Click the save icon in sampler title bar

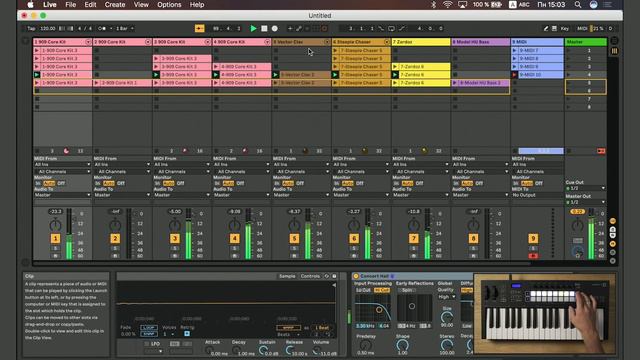point(334,276)
